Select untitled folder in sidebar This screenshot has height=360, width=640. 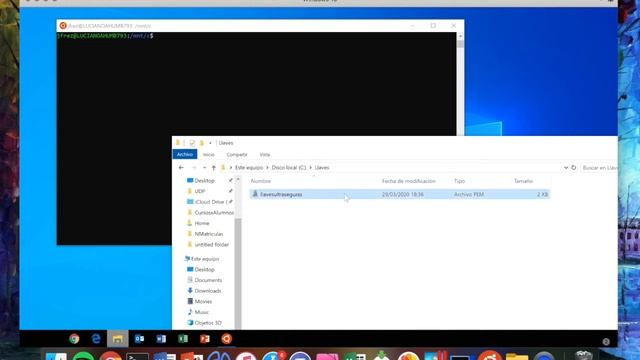pos(211,244)
